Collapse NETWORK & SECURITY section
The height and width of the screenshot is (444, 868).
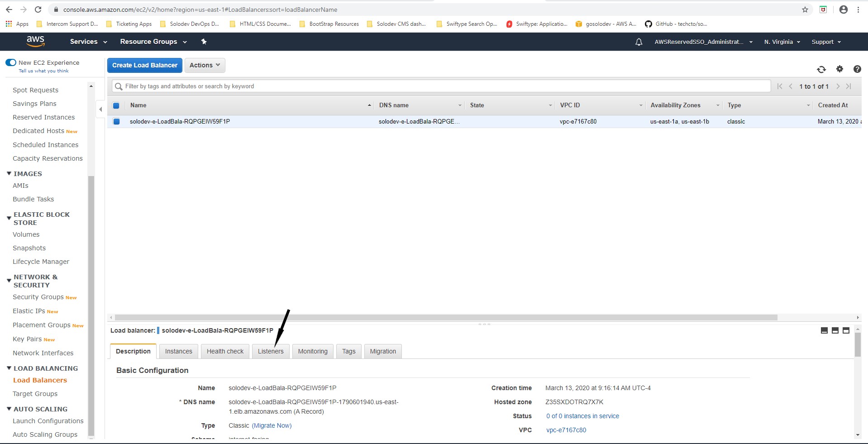coord(9,281)
